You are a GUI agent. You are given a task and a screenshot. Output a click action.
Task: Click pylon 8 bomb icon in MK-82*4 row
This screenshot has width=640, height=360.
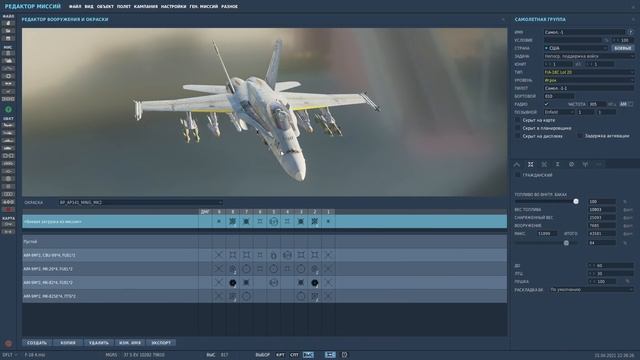[x=233, y=282]
